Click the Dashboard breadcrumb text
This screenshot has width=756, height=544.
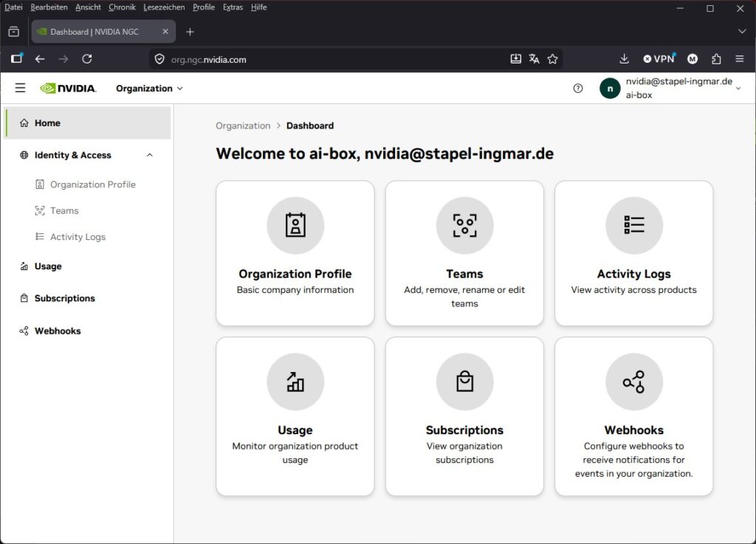click(x=310, y=125)
